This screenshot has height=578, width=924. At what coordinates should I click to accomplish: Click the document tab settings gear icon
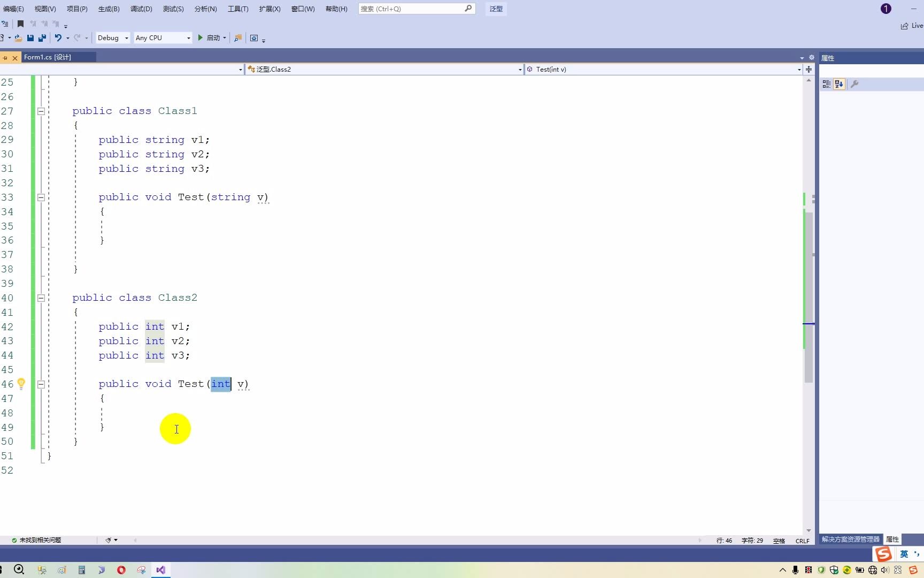(x=811, y=57)
